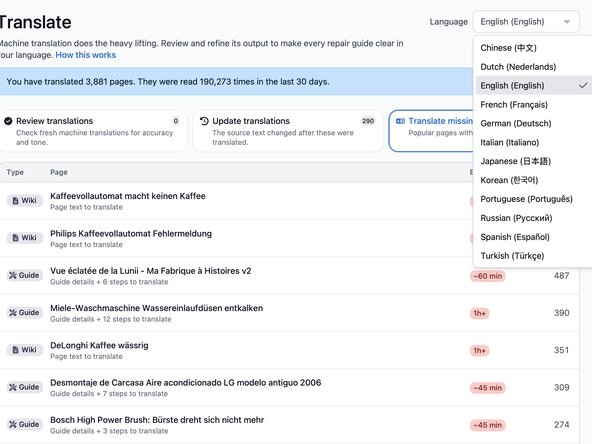Open the Translate missing card
The width and height of the screenshot is (592, 444).
[x=431, y=131]
